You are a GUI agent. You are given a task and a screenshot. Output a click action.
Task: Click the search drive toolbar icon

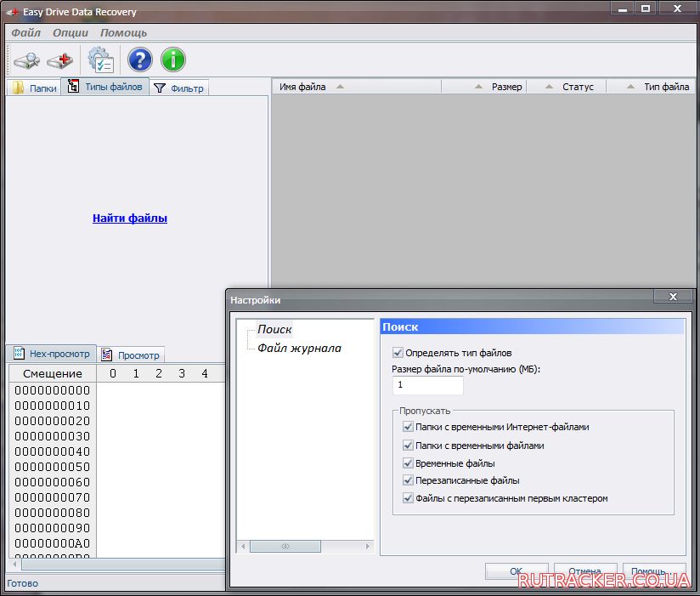[26, 60]
